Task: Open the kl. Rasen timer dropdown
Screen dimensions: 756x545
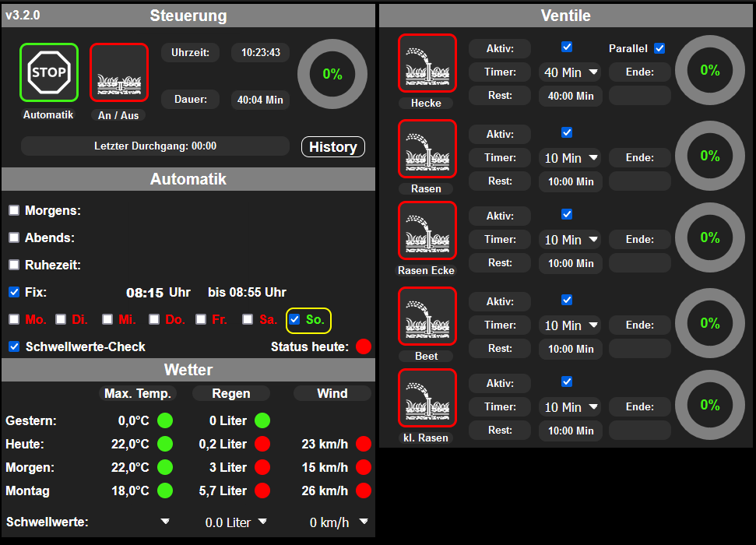Action: (571, 407)
